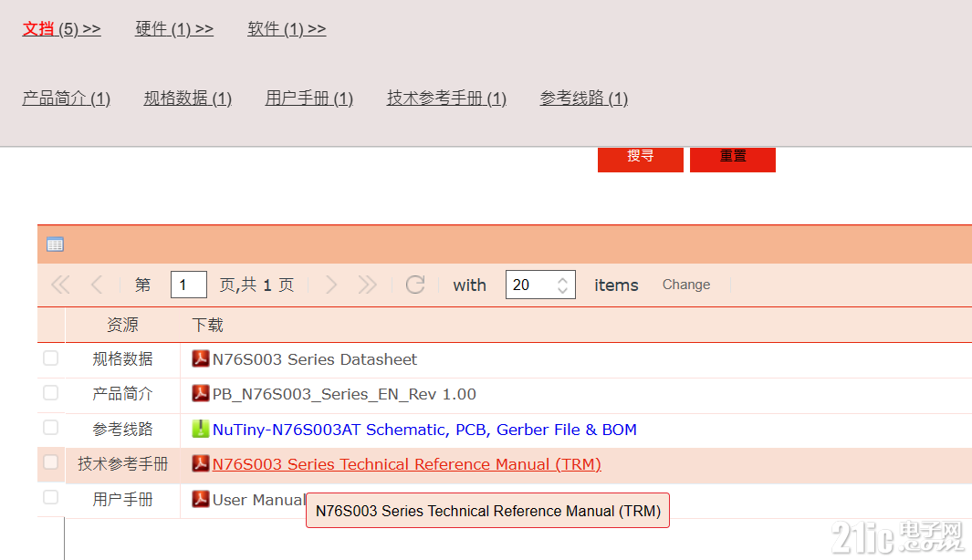
Task: Click the 参考线路 resource cell
Action: pos(122,429)
